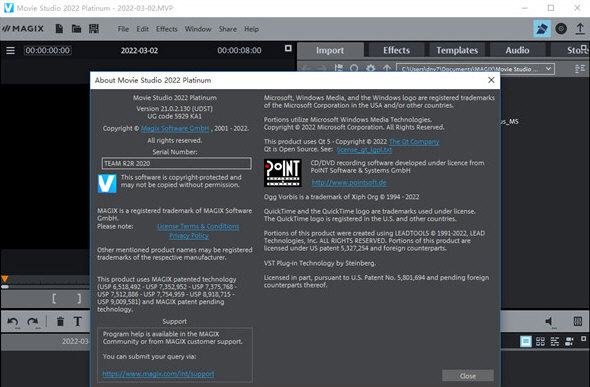Click the PoINT software logo
Image resolution: width=590 pixels, height=387 pixels.
click(283, 173)
